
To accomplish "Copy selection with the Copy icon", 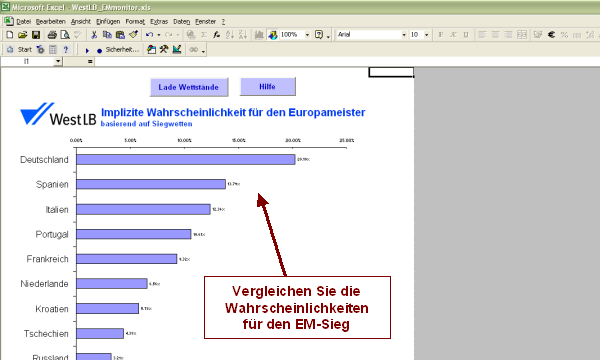I will tap(107, 35).
